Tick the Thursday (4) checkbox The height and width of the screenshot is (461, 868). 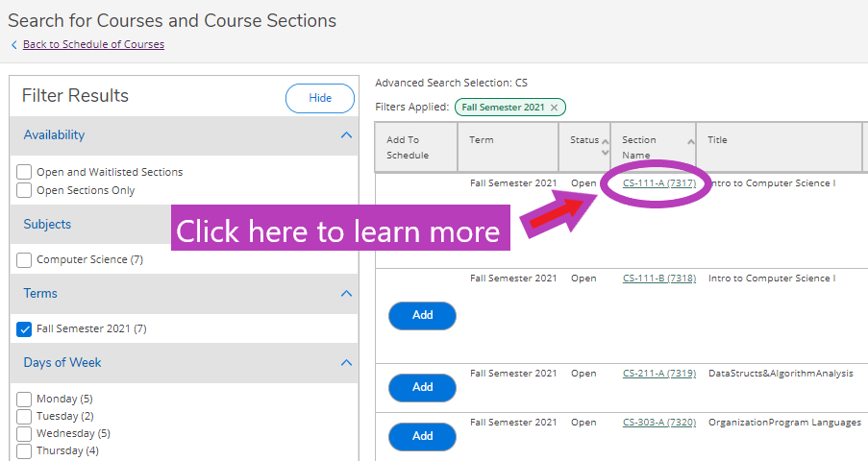24,451
